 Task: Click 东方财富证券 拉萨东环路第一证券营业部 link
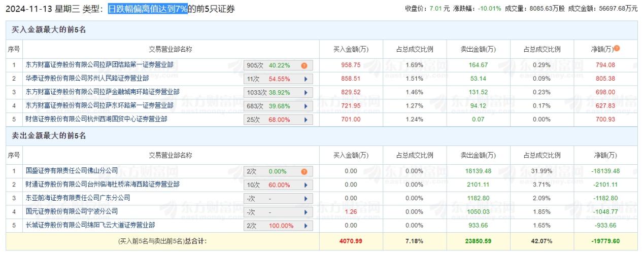pyautogui.click(x=99, y=106)
